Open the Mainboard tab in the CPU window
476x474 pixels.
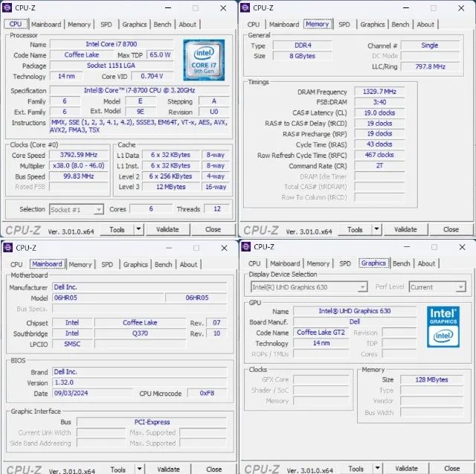pyautogui.click(x=46, y=25)
